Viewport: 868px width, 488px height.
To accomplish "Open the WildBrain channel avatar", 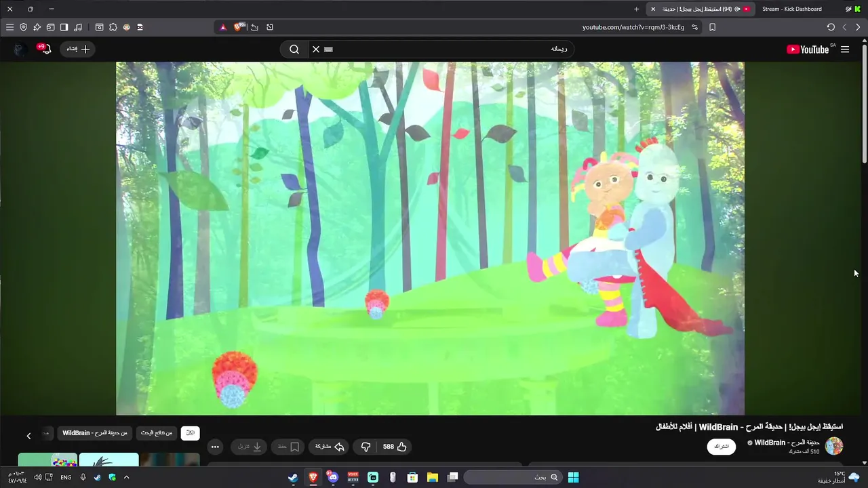I will pos(834,446).
